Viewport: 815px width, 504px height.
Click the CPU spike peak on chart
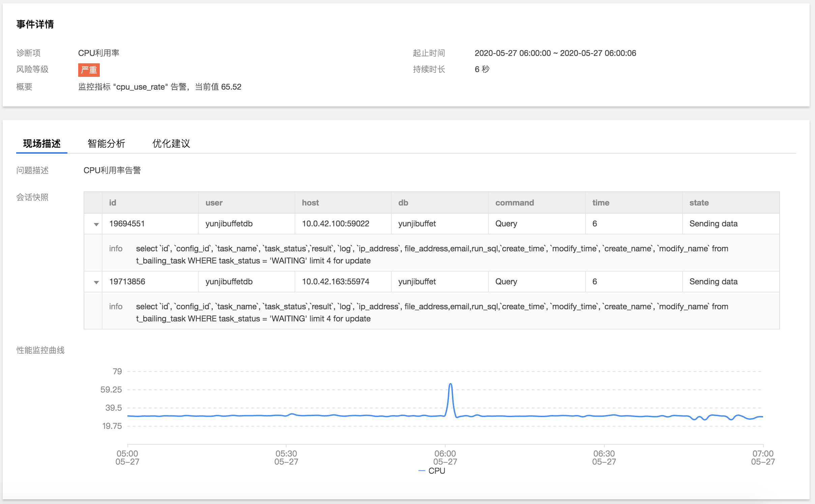(450, 384)
